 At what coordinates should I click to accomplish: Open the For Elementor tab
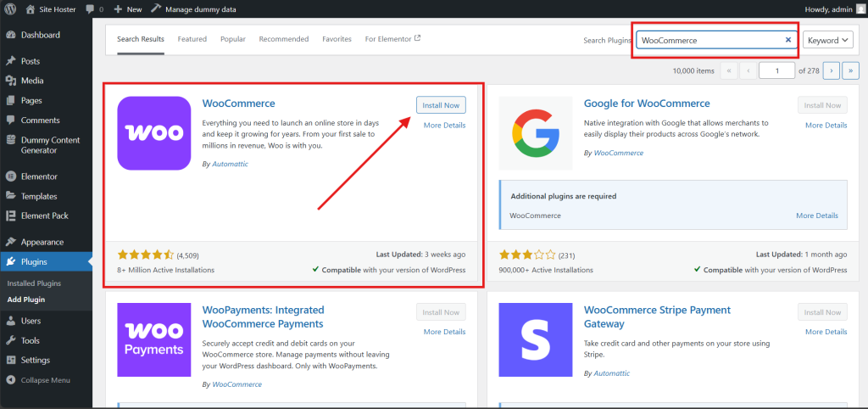(393, 39)
